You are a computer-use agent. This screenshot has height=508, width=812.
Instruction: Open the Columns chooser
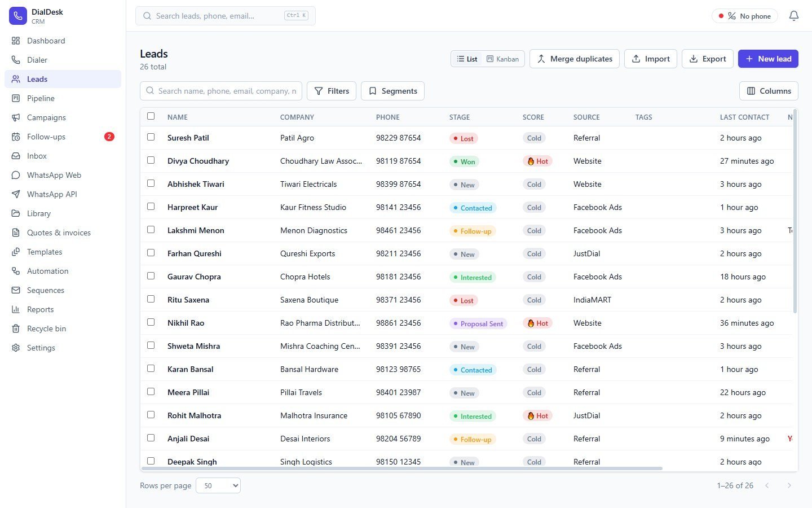[x=769, y=91]
